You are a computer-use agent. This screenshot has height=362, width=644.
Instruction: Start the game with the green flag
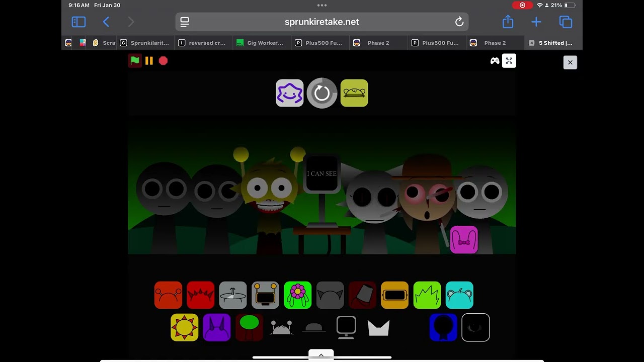pyautogui.click(x=135, y=61)
